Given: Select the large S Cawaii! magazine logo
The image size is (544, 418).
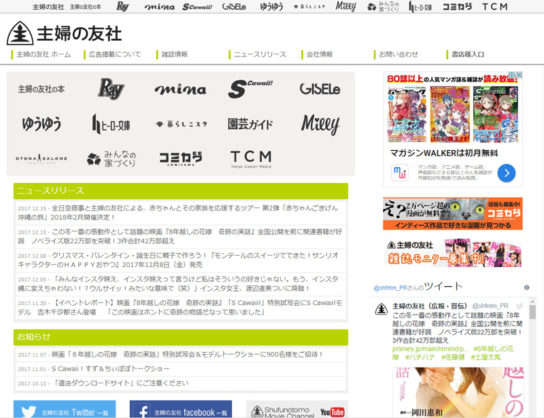Looking at the screenshot, I should click(x=250, y=89).
